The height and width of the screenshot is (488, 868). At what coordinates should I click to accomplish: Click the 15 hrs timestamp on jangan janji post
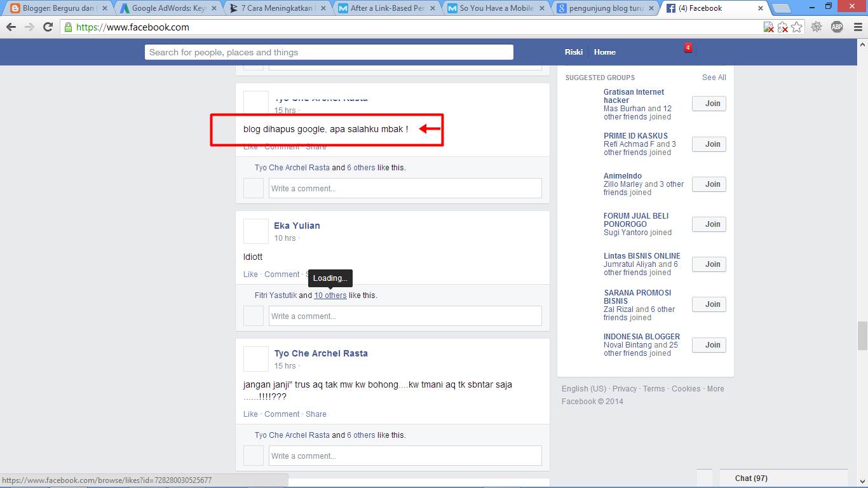click(285, 366)
